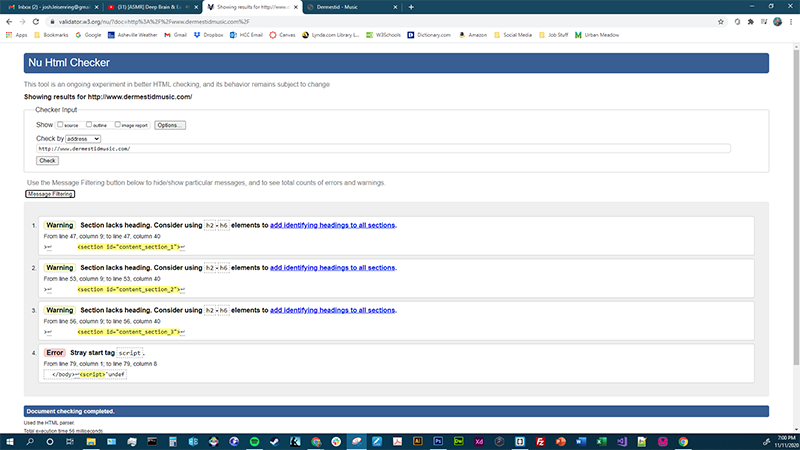Open Cortana circle on the taskbar

pos(50,442)
